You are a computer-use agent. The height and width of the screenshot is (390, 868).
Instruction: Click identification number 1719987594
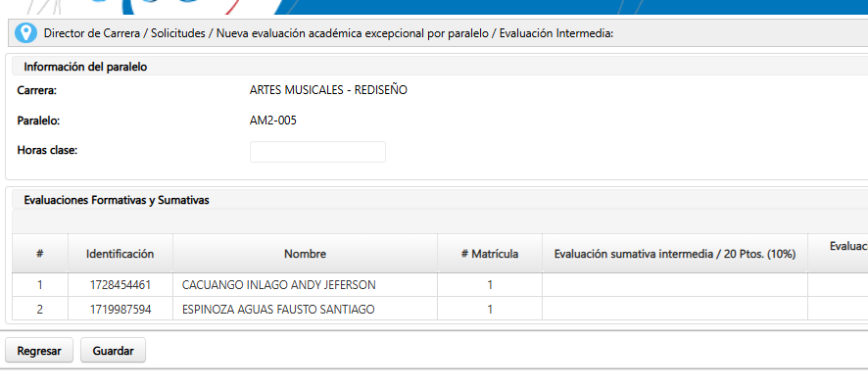[121, 309]
